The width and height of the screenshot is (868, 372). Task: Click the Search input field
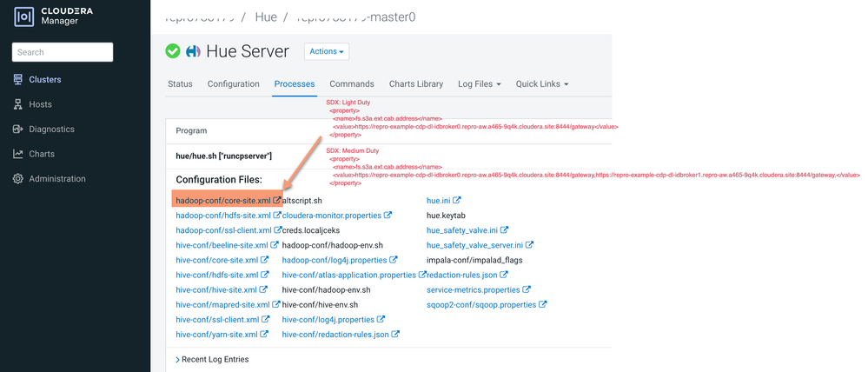[63, 52]
